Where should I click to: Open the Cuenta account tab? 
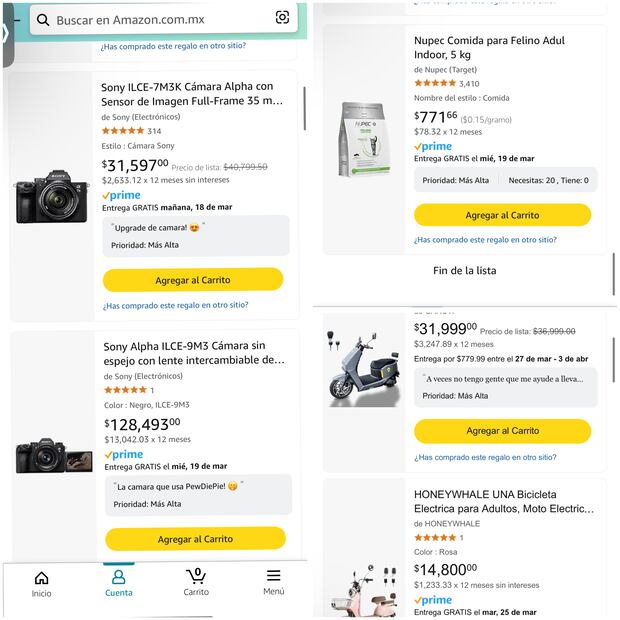[118, 584]
